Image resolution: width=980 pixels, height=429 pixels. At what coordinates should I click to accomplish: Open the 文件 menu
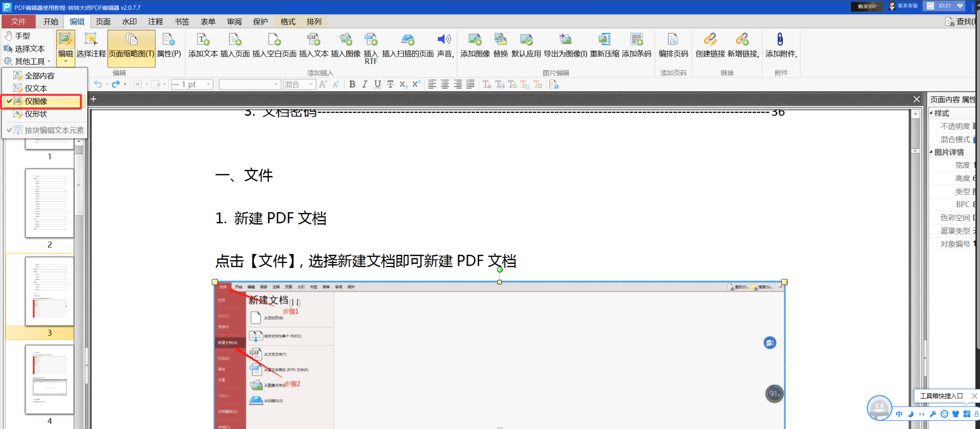[x=18, y=22]
